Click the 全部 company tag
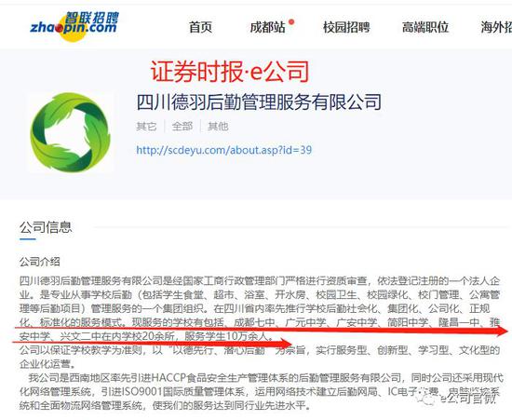The image size is (512, 420). click(x=182, y=127)
